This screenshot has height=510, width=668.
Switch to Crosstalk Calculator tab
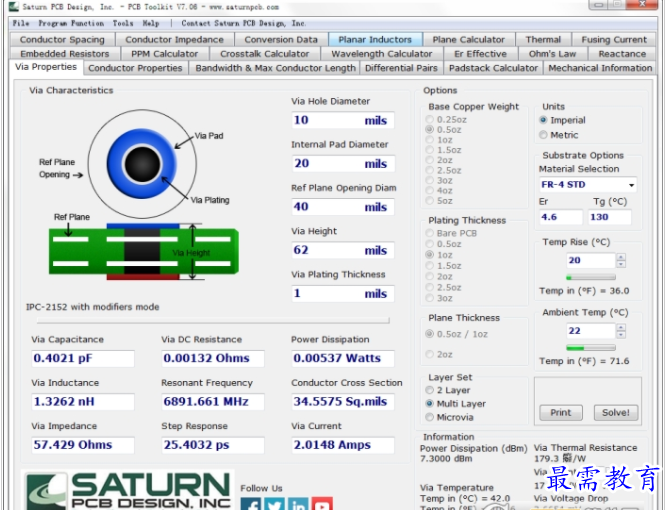coord(265,54)
